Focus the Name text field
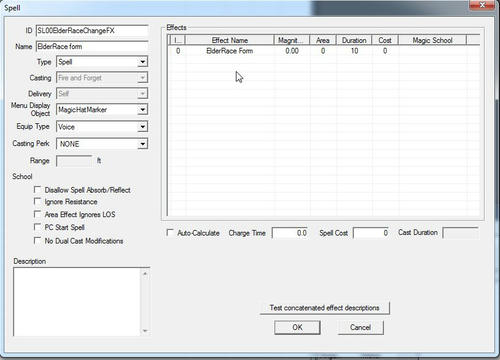The image size is (500, 360). (92, 47)
